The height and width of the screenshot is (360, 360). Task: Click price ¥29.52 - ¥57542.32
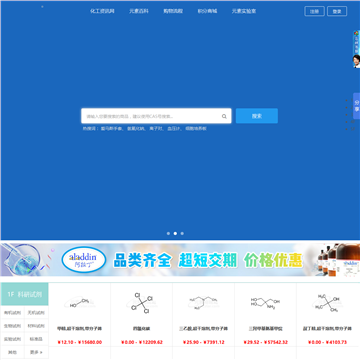[x=265, y=342]
